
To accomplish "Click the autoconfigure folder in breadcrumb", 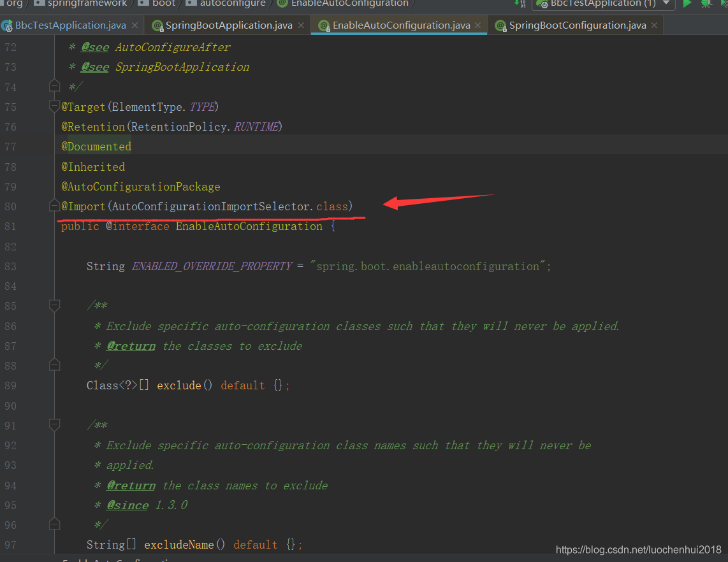I will (232, 4).
